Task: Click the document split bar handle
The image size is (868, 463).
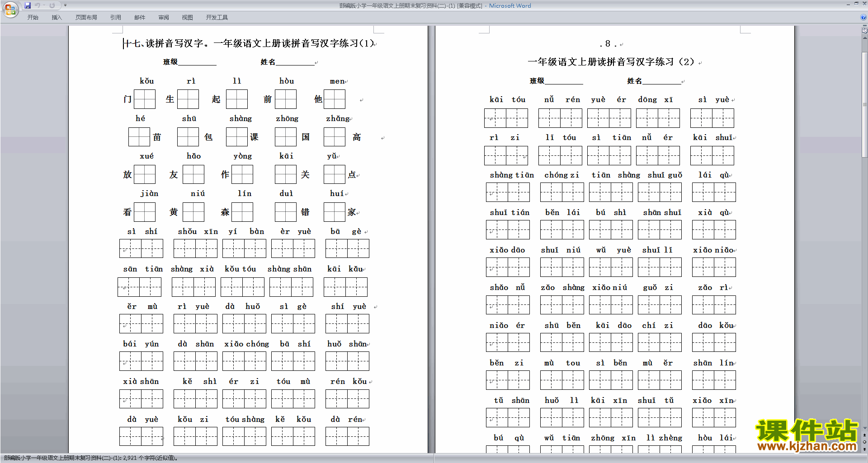Action: pyautogui.click(x=865, y=26)
